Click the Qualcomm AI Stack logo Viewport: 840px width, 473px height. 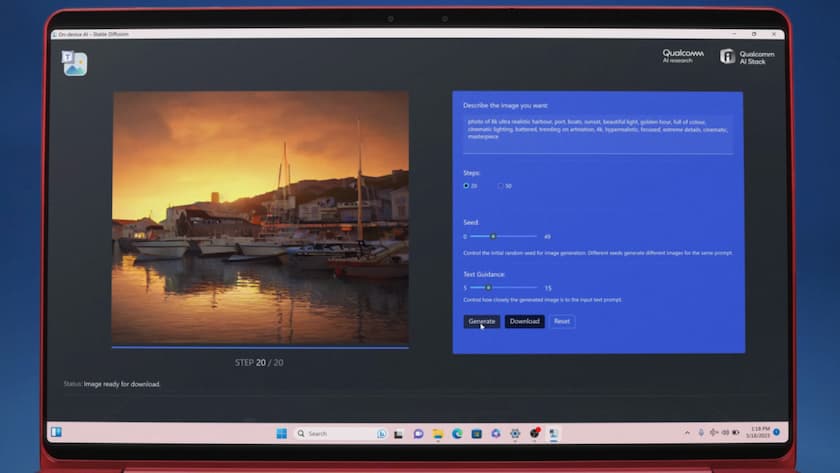coord(747,57)
